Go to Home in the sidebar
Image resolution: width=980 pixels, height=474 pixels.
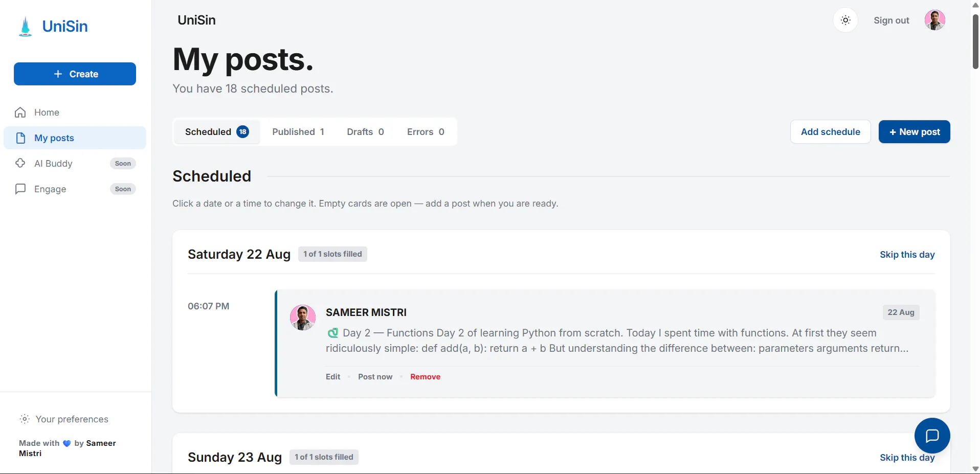coord(75,112)
